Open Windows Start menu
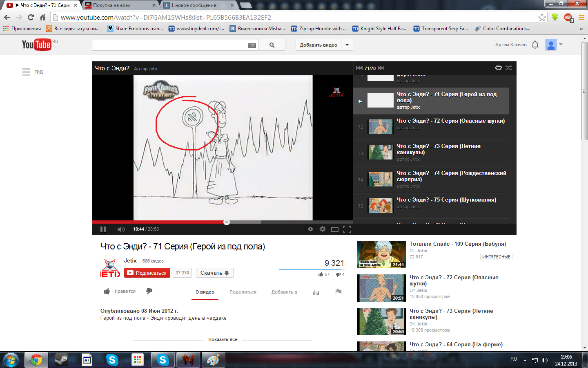 click(x=11, y=360)
